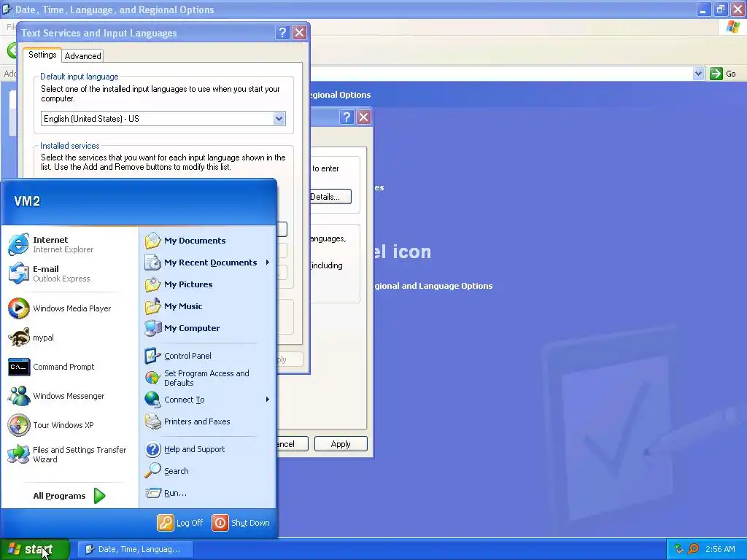
Task: Expand My Recent Documents submenu
Action: (208, 262)
